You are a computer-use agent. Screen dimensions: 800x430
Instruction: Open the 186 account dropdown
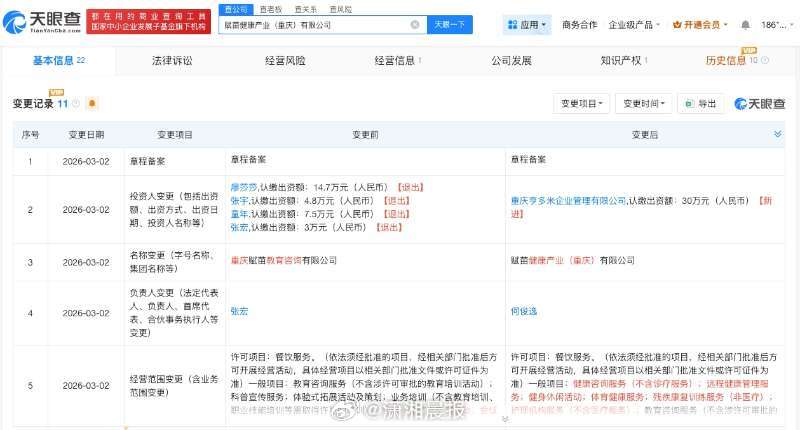point(778,24)
